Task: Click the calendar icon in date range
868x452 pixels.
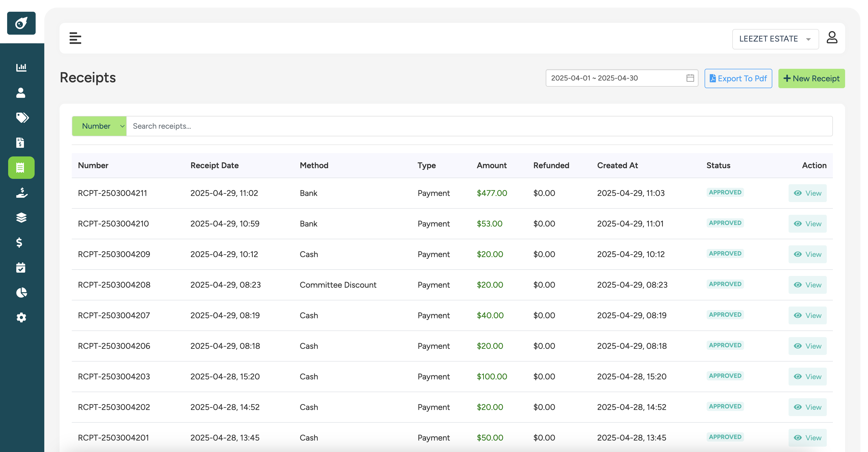Action: tap(690, 78)
